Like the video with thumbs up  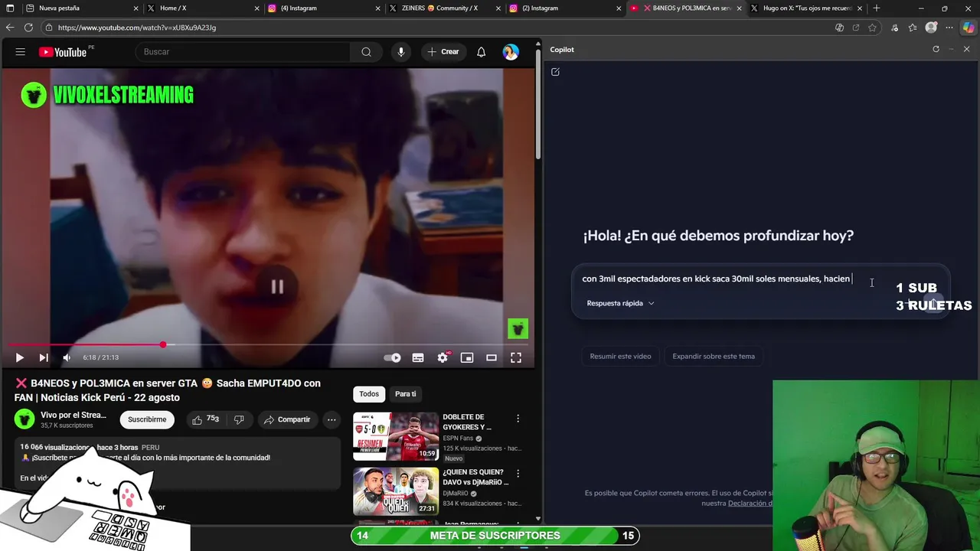tap(205, 419)
